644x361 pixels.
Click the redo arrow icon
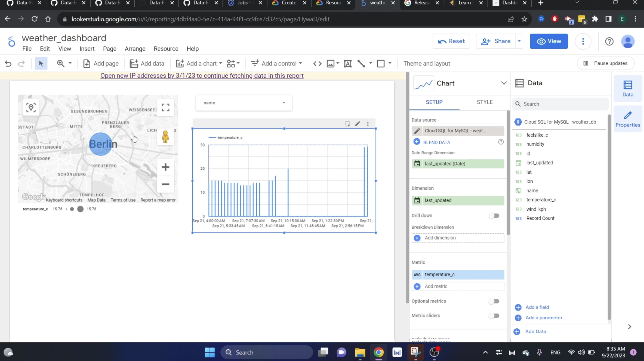(x=21, y=64)
